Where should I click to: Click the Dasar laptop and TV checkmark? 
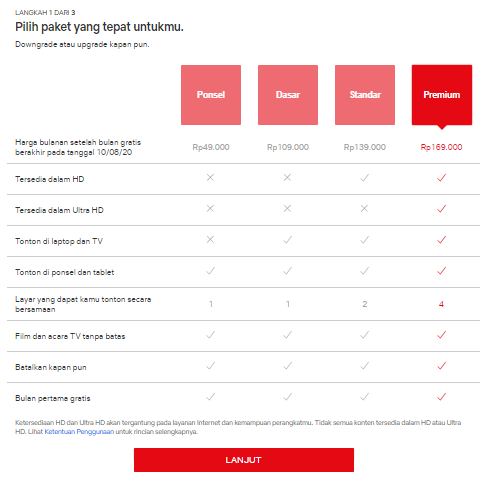(x=287, y=240)
